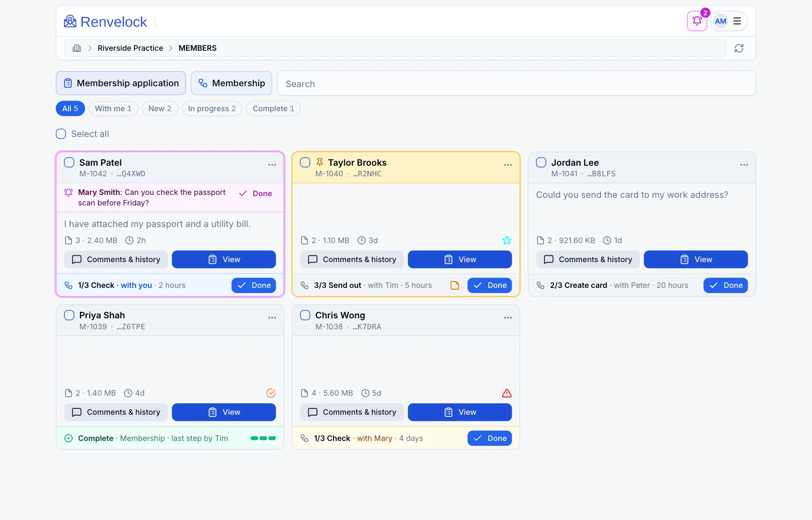Viewport: 812px width, 520px height.
Task: Mark Chris Wong's Check step Done
Action: click(490, 438)
